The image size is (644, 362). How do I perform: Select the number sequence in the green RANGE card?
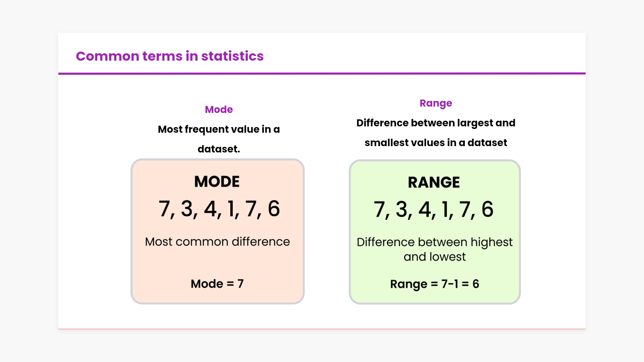pyautogui.click(x=433, y=209)
